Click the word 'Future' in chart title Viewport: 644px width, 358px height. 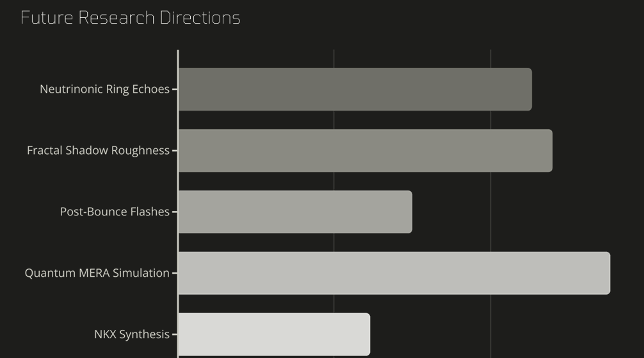click(47, 18)
